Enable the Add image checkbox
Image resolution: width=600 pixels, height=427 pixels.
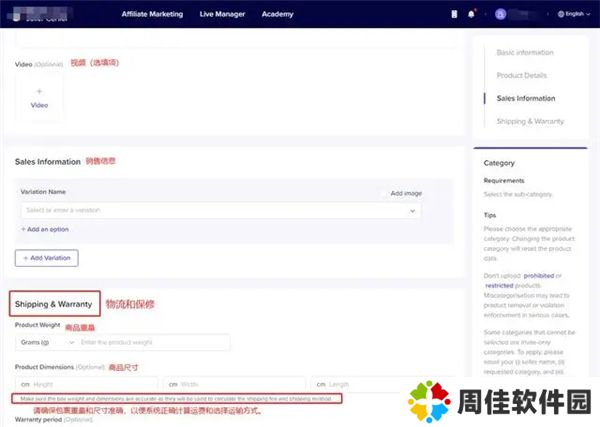tap(384, 193)
